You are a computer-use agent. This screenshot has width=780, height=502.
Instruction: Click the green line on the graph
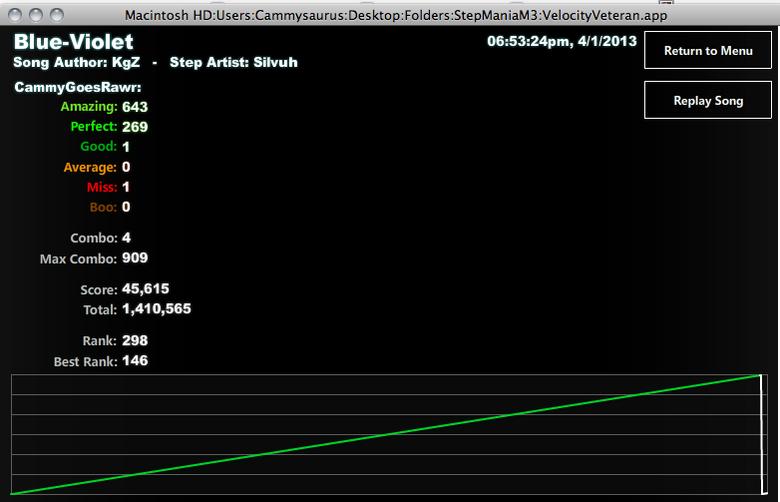386,434
